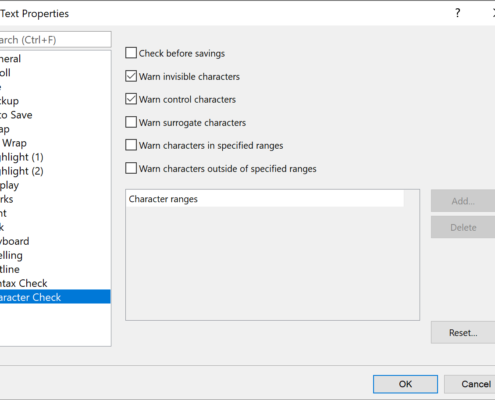The image size is (495, 400).
Task: Click the help question mark icon
Action: 458,13
